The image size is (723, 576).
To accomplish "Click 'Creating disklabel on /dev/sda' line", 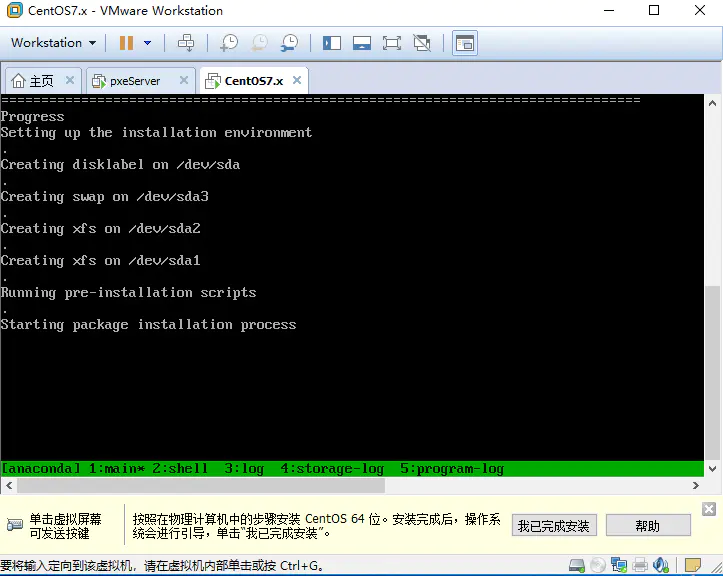I will tap(120, 165).
